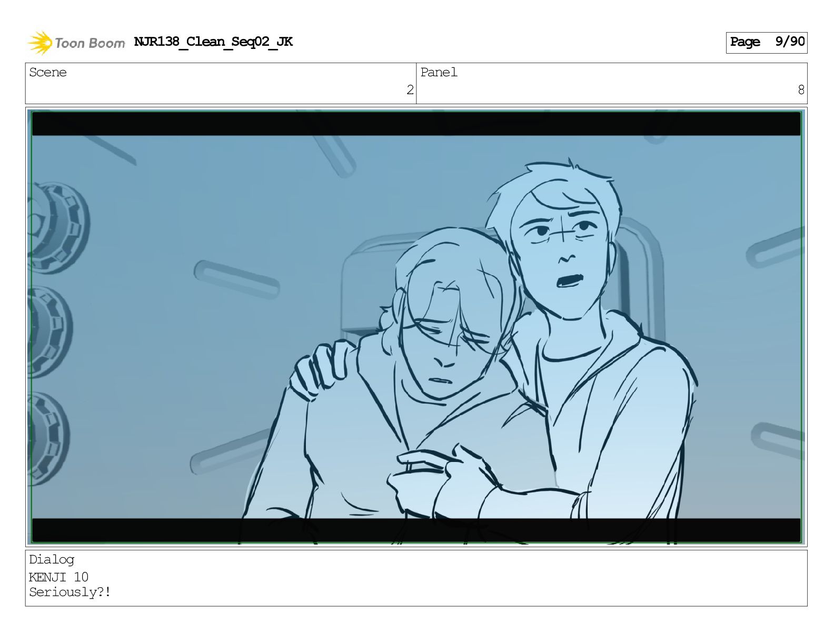Select the title text NJR138_Clean_Seq02_JK
The height and width of the screenshot is (644, 834).
(213, 42)
